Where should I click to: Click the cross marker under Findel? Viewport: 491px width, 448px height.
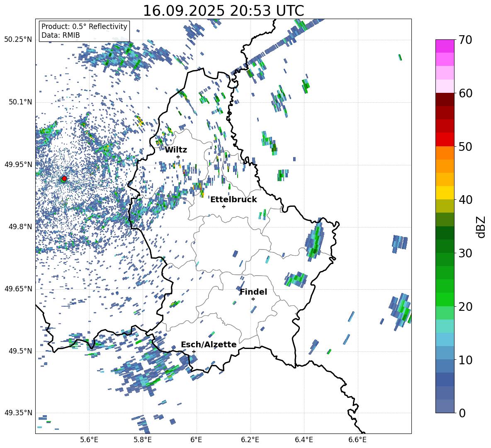(253, 299)
